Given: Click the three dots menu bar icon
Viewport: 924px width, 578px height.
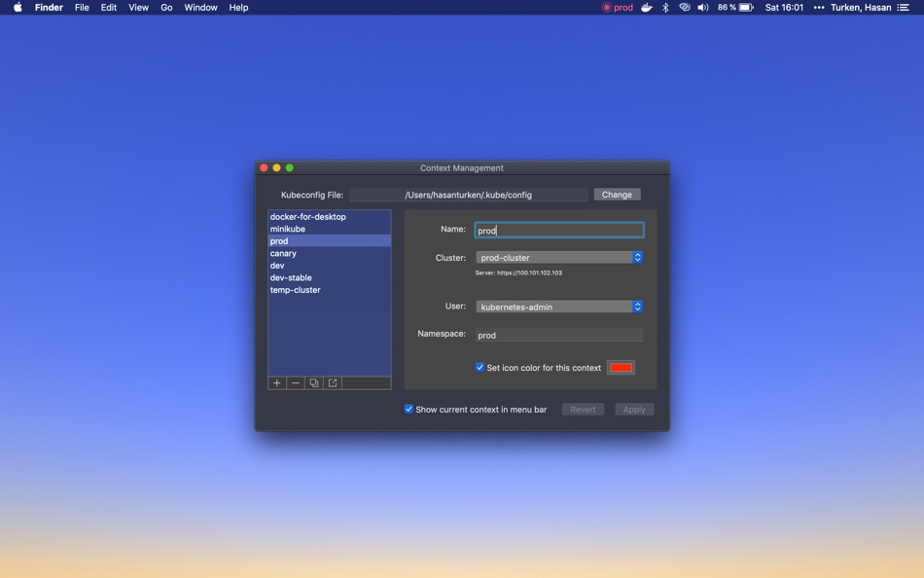Looking at the screenshot, I should 819,8.
